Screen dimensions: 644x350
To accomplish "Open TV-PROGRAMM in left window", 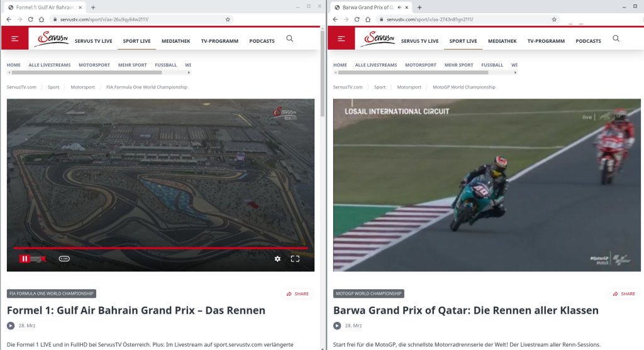I will point(219,41).
